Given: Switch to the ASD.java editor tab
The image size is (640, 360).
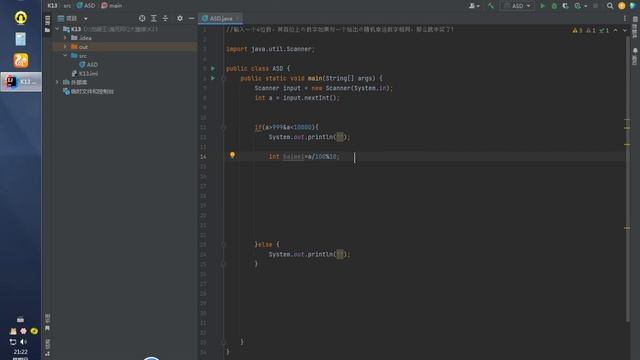Looking at the screenshot, I should pos(220,18).
